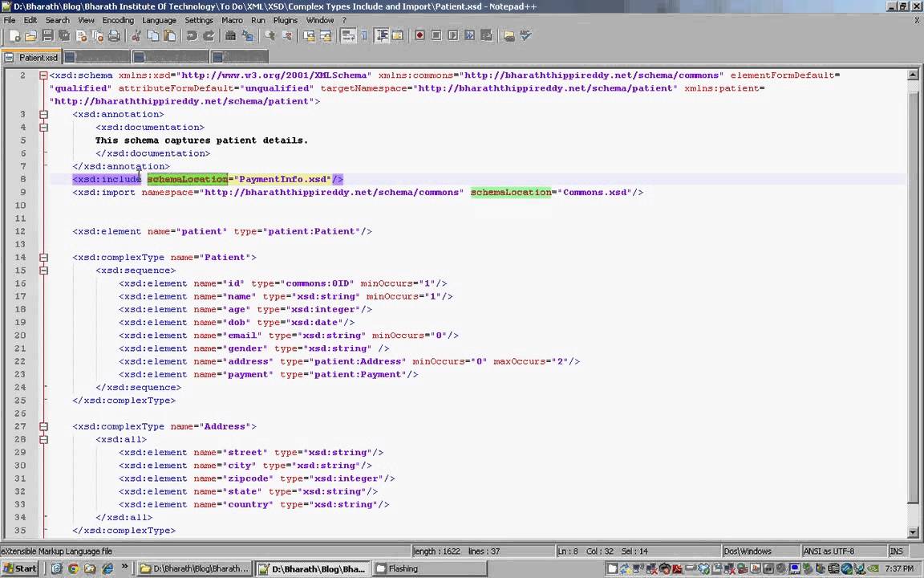The height and width of the screenshot is (578, 924).
Task: Click the vertical scrollbar up arrow
Action: [913, 75]
